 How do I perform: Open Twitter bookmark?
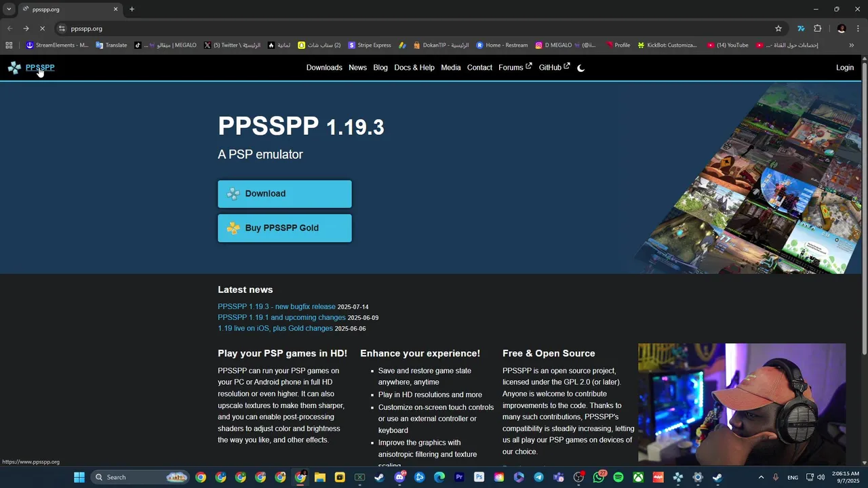click(x=232, y=45)
